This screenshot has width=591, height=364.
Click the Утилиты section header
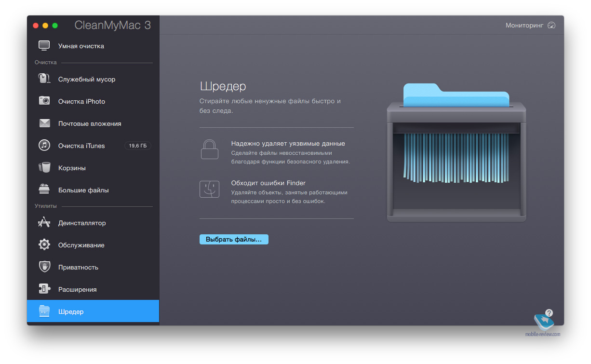click(46, 206)
